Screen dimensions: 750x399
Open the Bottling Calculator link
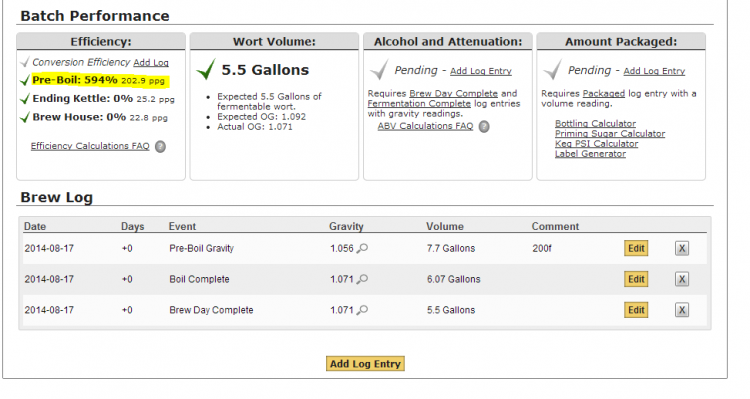click(x=595, y=123)
